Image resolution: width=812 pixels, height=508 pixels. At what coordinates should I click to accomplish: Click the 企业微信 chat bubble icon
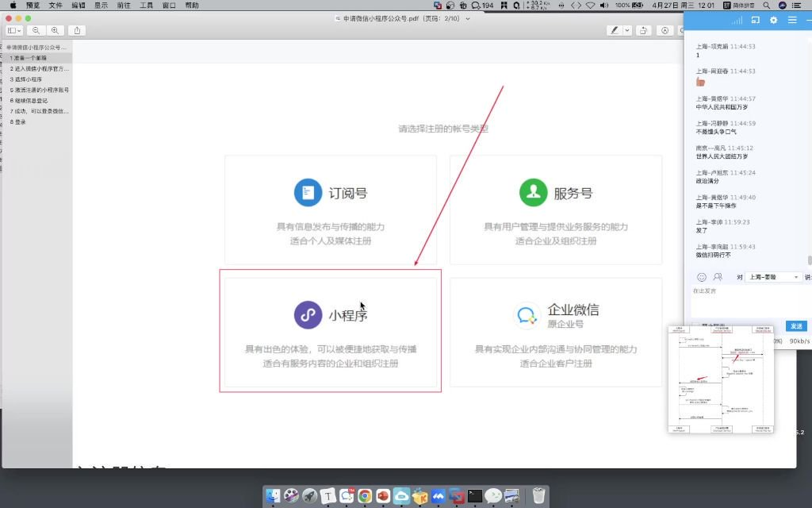pos(527,314)
